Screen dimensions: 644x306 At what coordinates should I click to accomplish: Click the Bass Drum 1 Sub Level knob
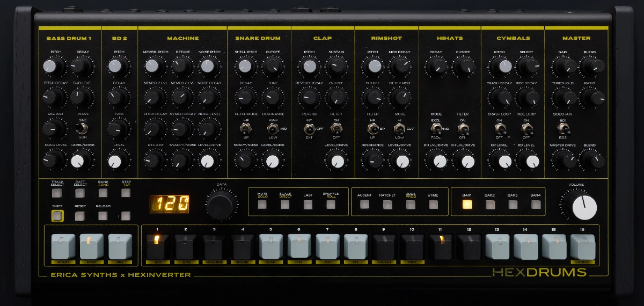[x=80, y=97]
